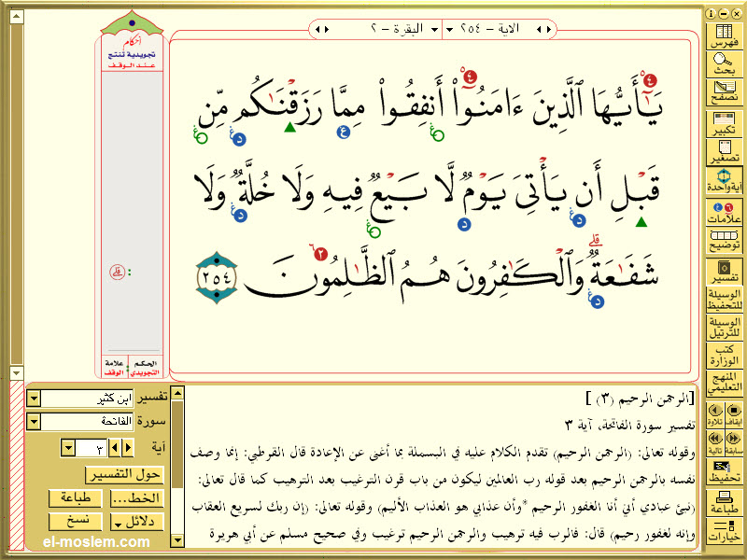Go to previous verse with سابقة button
Screen dimensions: 747x560
734,442
